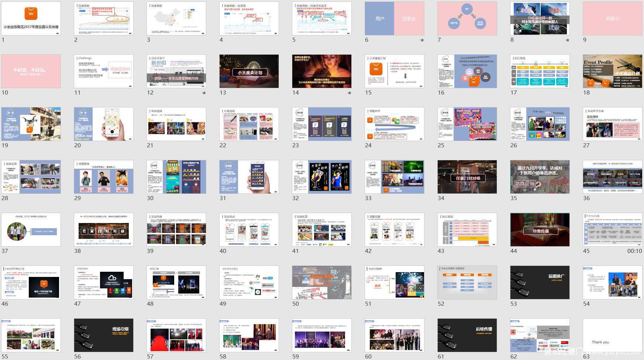This screenshot has width=644, height=360.
Task: Select slide 51 年度应用盛典 thumbnail
Action: (x=395, y=282)
